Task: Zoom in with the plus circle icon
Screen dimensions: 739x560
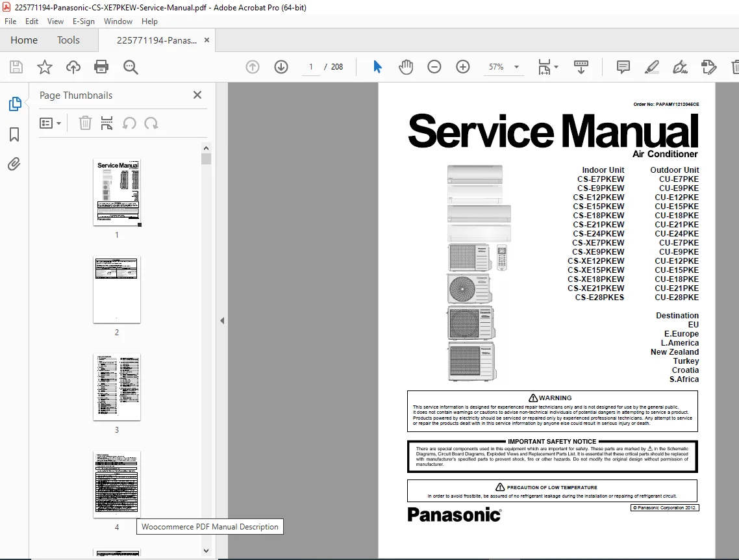Action: coord(463,67)
